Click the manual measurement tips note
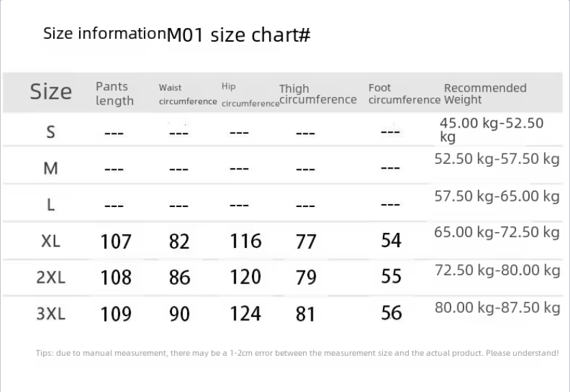This screenshot has width=570, height=392. [x=297, y=353]
